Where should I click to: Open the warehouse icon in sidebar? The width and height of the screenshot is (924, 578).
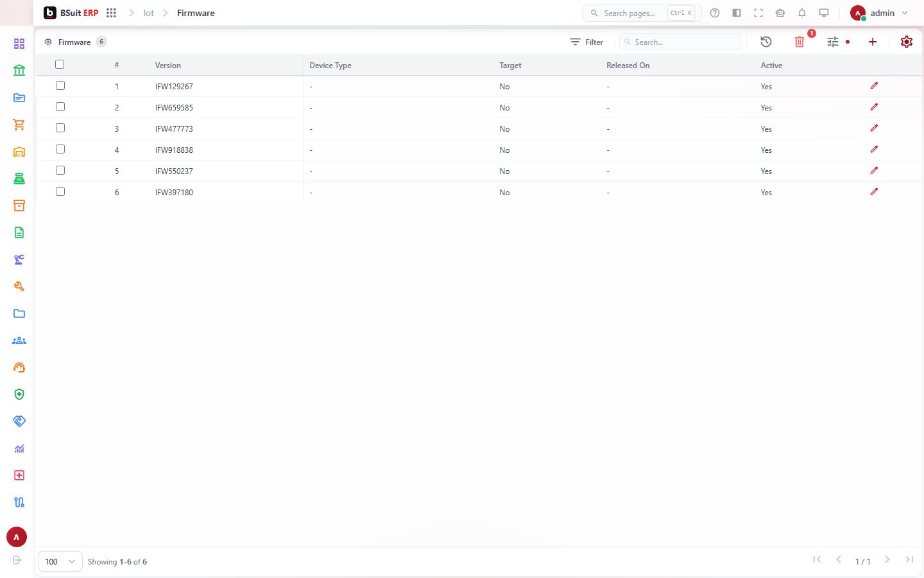[19, 152]
